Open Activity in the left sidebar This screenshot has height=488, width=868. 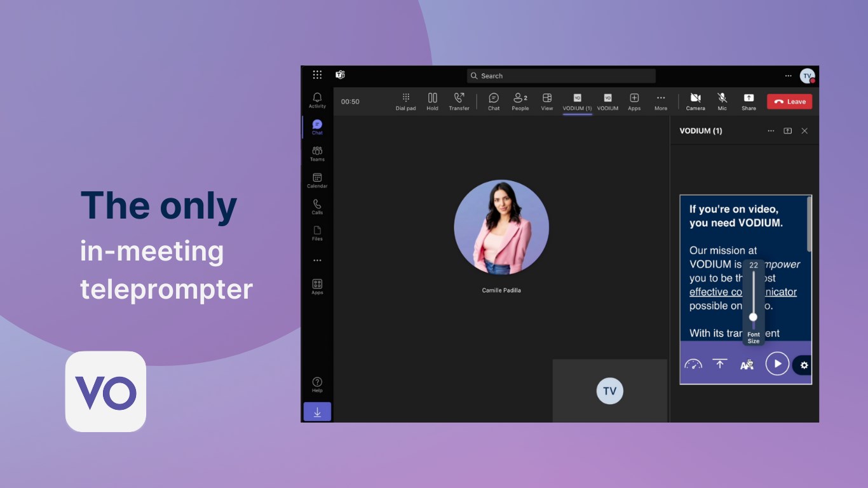click(x=317, y=100)
